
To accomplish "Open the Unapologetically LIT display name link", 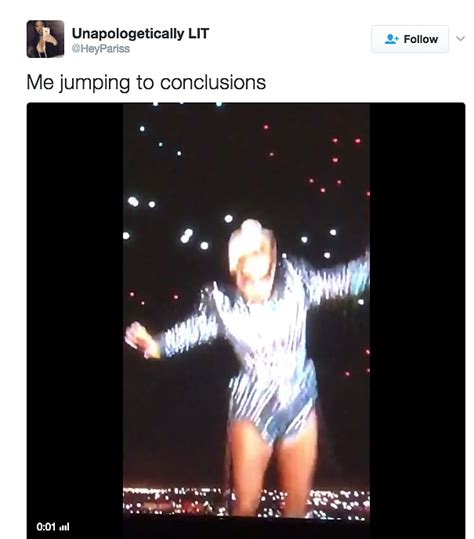I will pos(140,33).
